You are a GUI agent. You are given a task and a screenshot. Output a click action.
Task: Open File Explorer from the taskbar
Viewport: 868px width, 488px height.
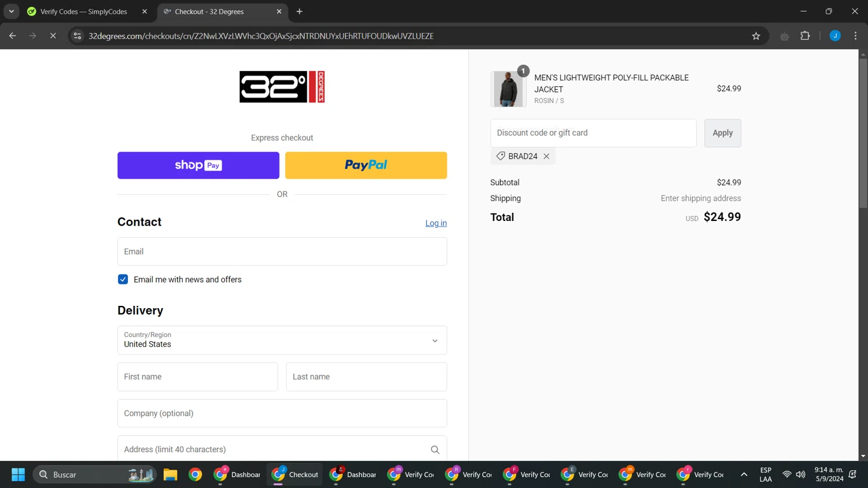click(x=170, y=475)
